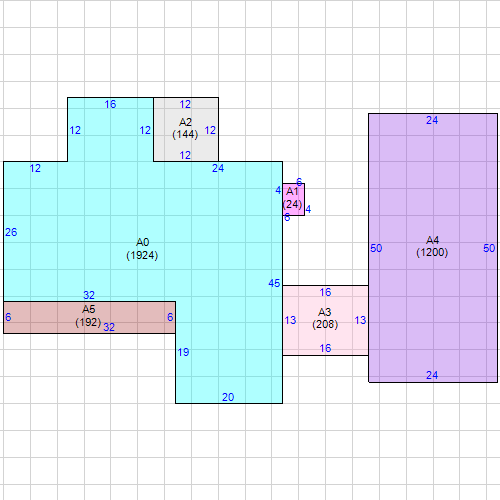
Task: Click the 50 dimension on A4's right side
Action: 489,248
